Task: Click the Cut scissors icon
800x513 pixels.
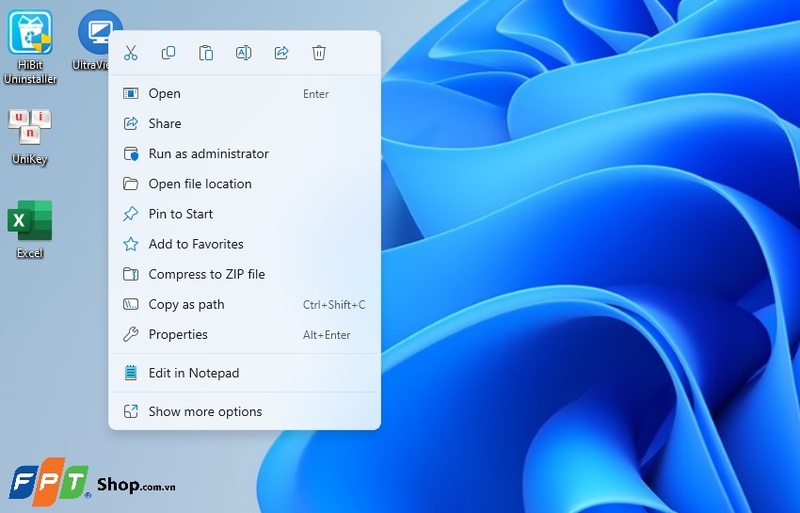Action: click(x=130, y=53)
